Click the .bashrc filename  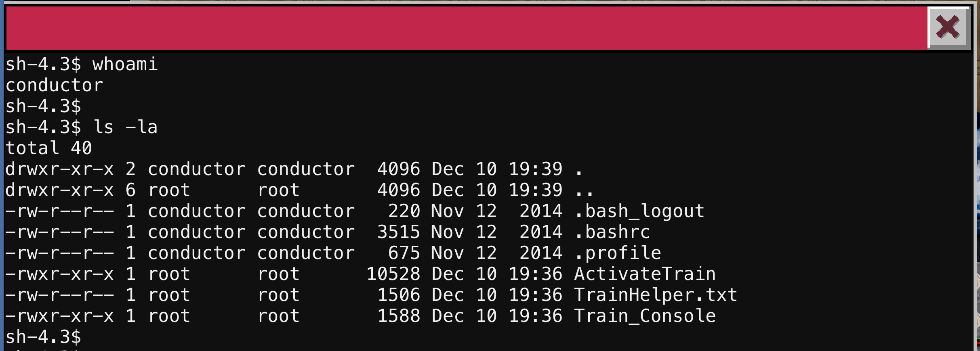612,232
